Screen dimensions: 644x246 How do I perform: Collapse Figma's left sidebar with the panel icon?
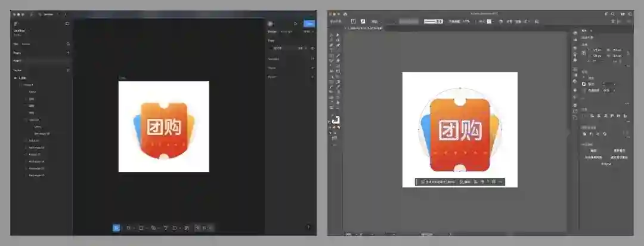pos(67,24)
